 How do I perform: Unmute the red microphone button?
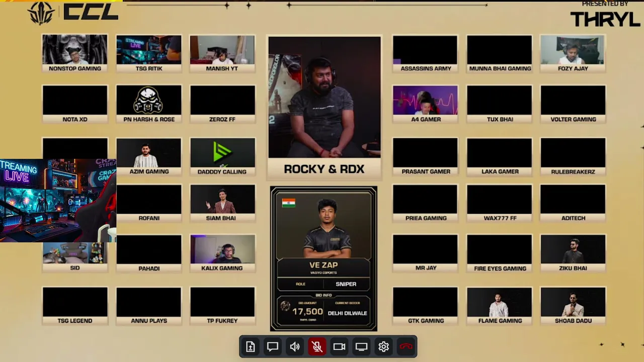[x=317, y=346]
